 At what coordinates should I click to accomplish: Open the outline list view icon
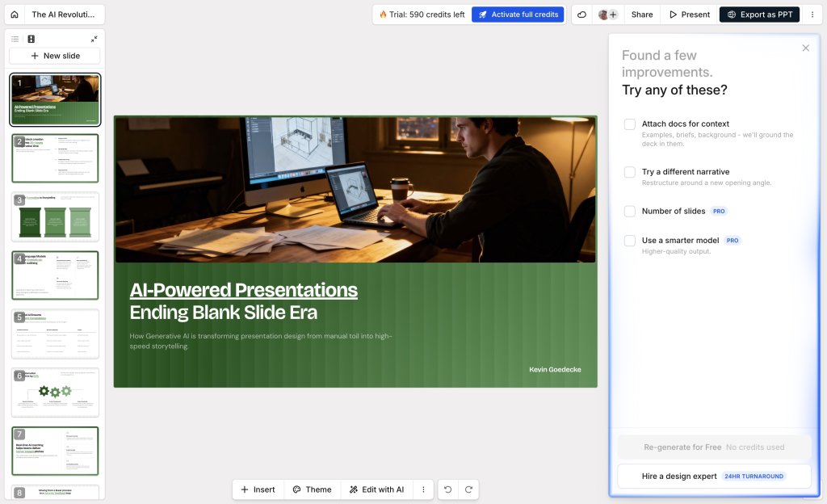pos(15,39)
